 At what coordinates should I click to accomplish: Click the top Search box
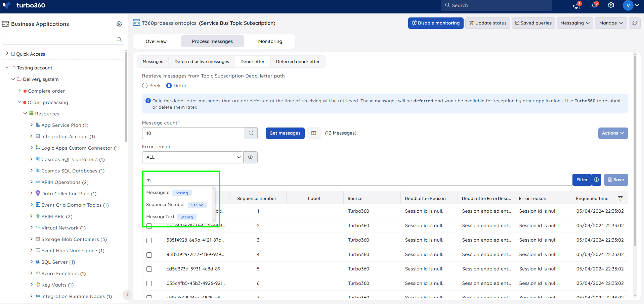coord(497,5)
